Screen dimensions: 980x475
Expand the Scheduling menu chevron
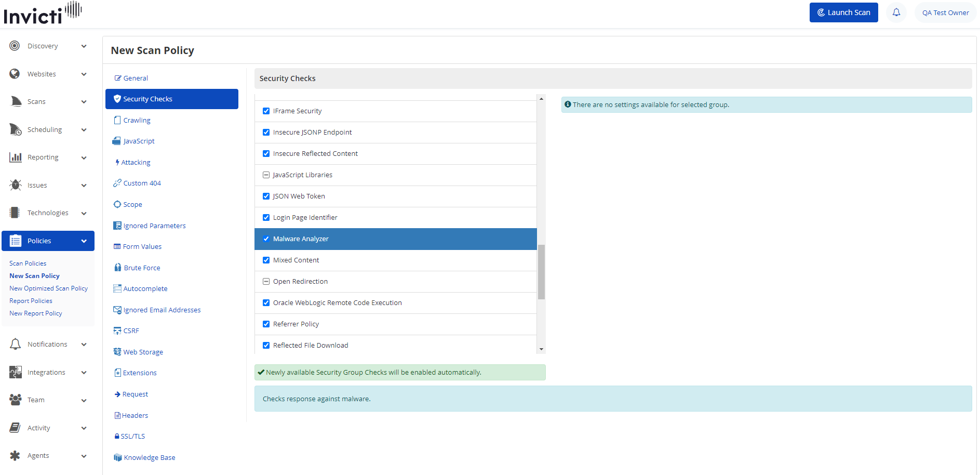pos(84,130)
